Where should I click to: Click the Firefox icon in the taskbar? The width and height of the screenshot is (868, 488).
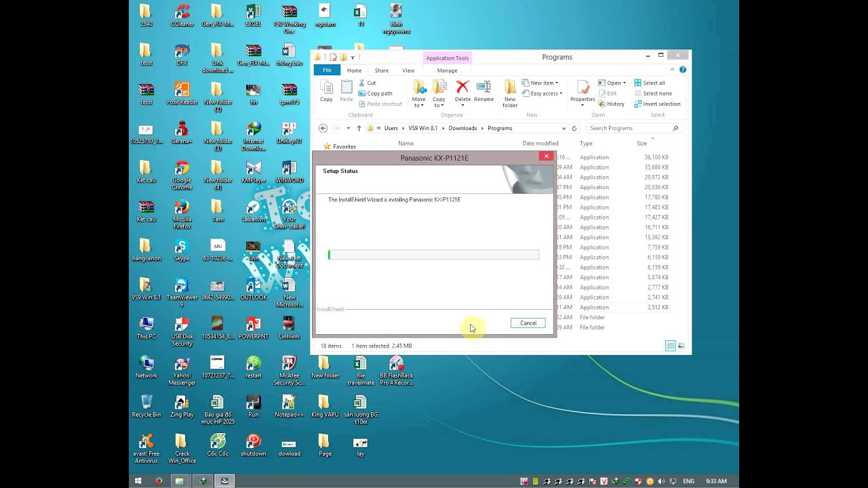tap(159, 481)
